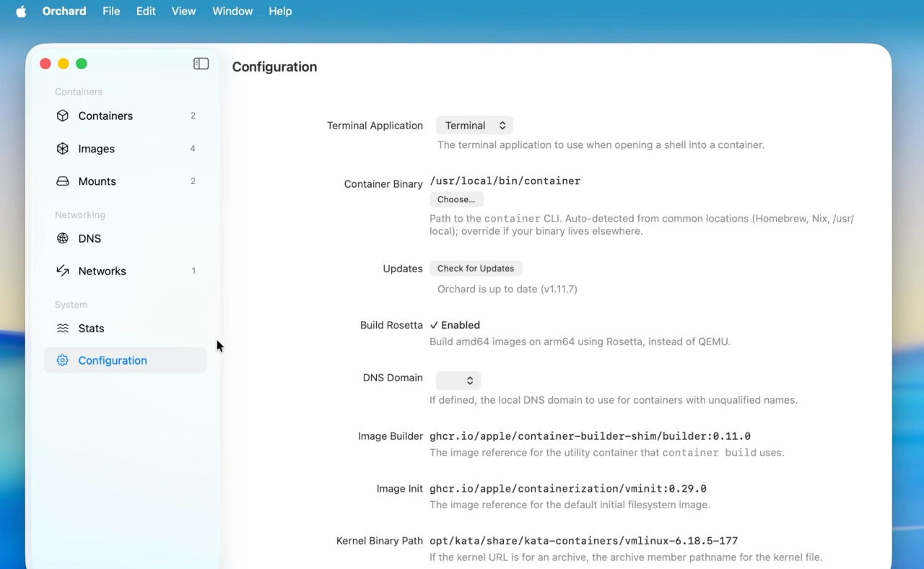Click Choose… to pick container binary
The image size is (924, 569).
point(456,199)
